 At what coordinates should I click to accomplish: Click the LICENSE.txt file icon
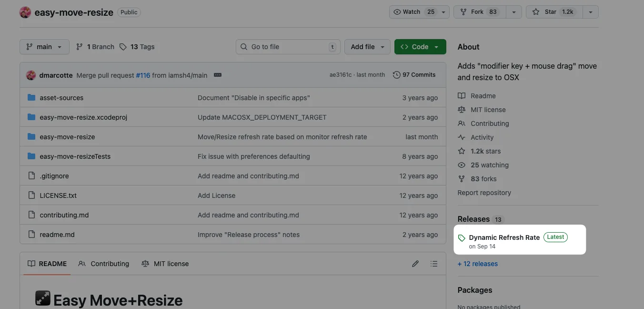click(x=31, y=196)
